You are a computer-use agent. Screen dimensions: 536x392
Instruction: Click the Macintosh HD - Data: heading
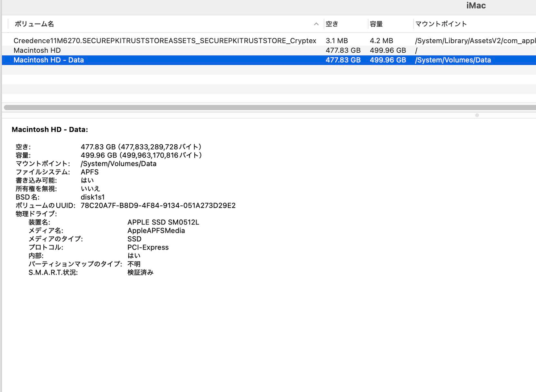50,129
